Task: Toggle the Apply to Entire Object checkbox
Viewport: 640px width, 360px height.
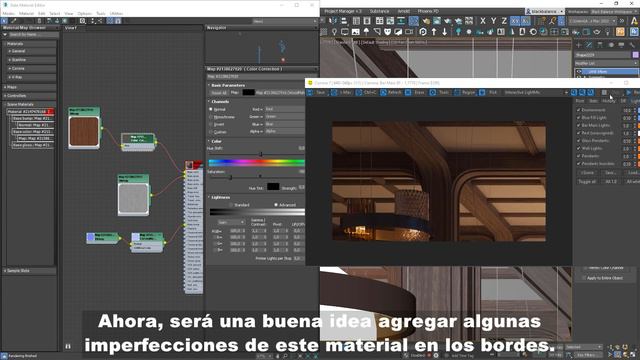Action: tap(584, 278)
